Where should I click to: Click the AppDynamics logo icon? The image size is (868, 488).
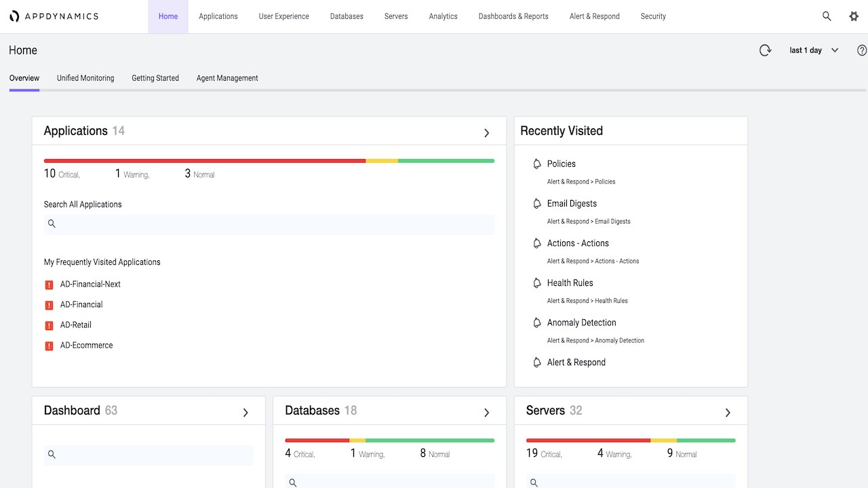[14, 16]
